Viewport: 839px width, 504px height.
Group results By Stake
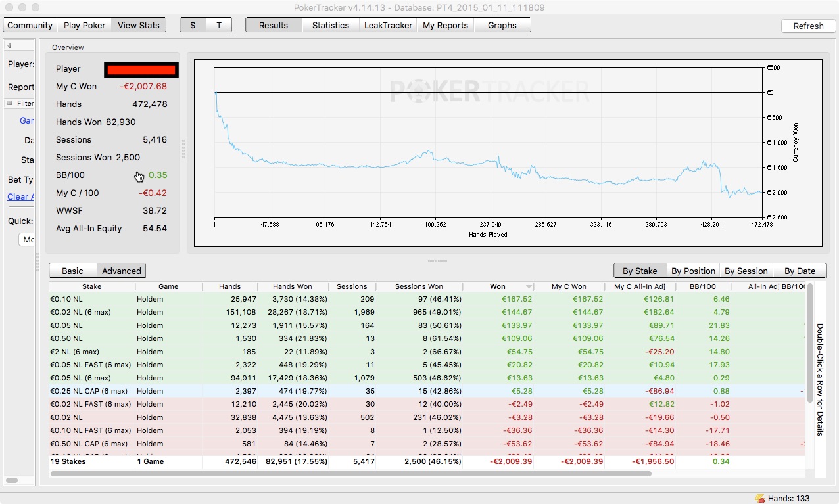(640, 271)
